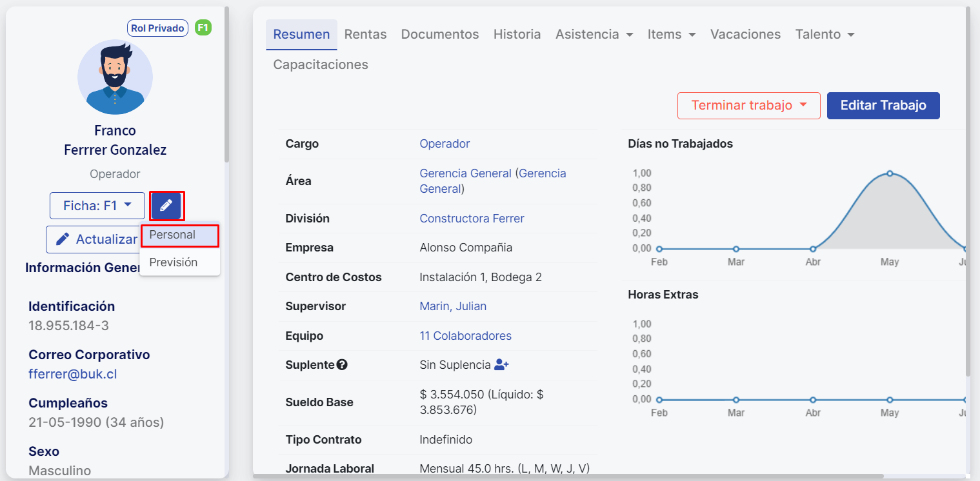Choose Previsión from the edit menu
This screenshot has height=481, width=980.
point(173,262)
